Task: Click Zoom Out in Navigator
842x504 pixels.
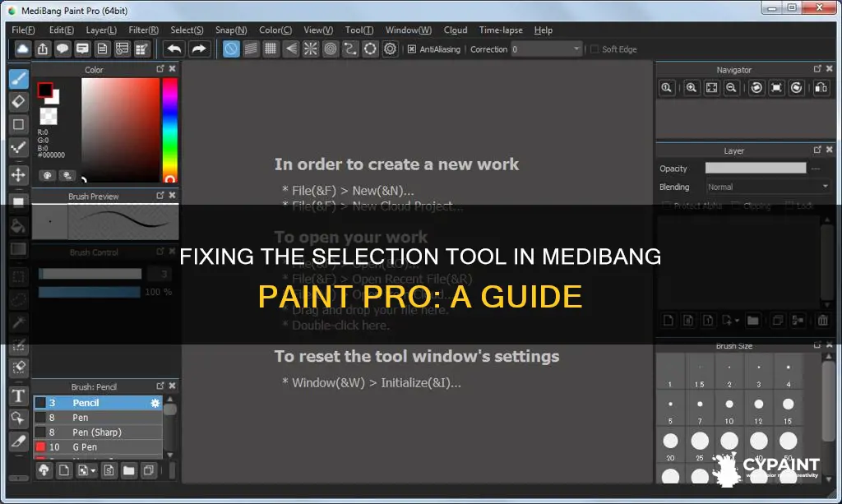Action: (x=731, y=88)
